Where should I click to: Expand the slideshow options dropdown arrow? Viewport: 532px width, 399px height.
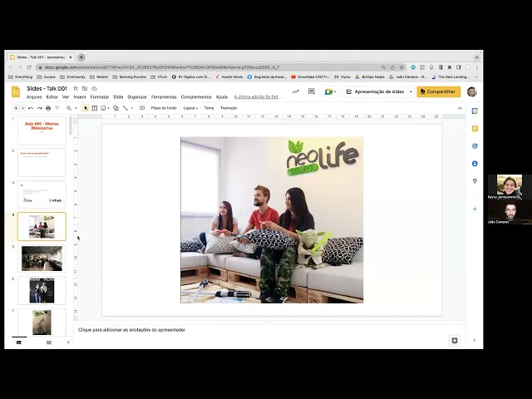411,91
